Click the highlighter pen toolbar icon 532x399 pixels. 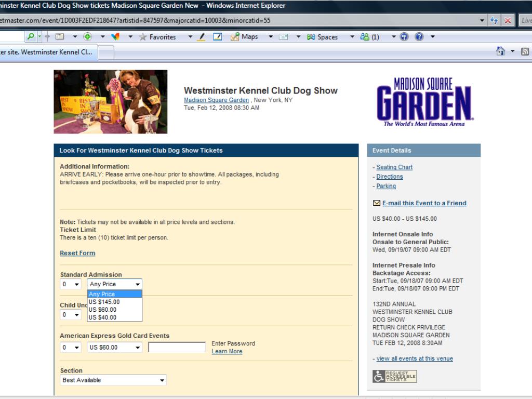click(x=202, y=37)
